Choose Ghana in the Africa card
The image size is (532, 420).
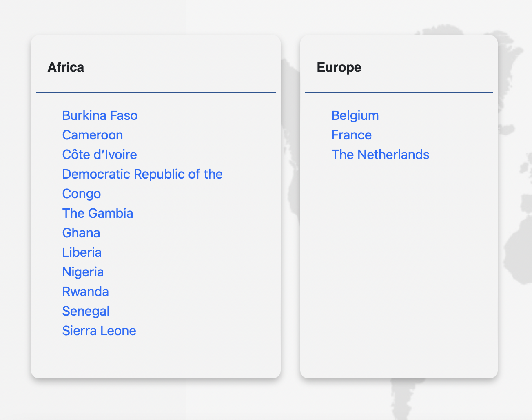point(81,233)
